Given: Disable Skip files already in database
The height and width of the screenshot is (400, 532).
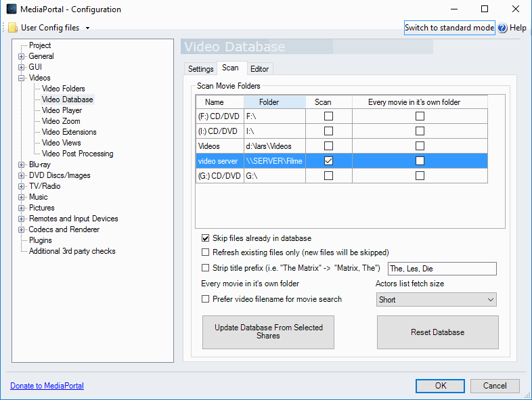Looking at the screenshot, I should pyautogui.click(x=205, y=238).
